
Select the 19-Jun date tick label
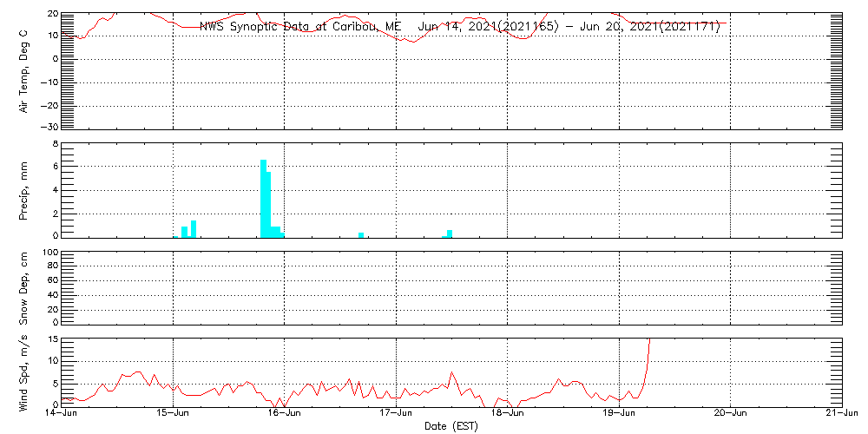pyautogui.click(x=619, y=415)
